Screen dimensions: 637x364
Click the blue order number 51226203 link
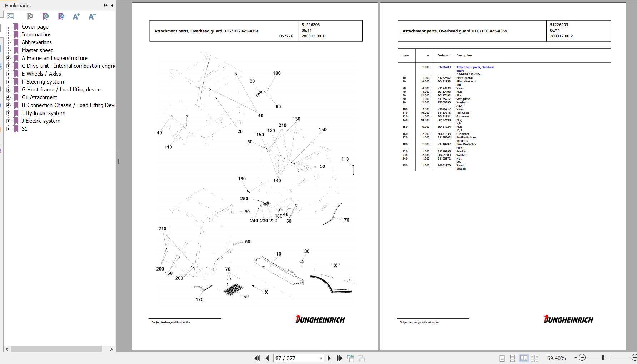[444, 67]
